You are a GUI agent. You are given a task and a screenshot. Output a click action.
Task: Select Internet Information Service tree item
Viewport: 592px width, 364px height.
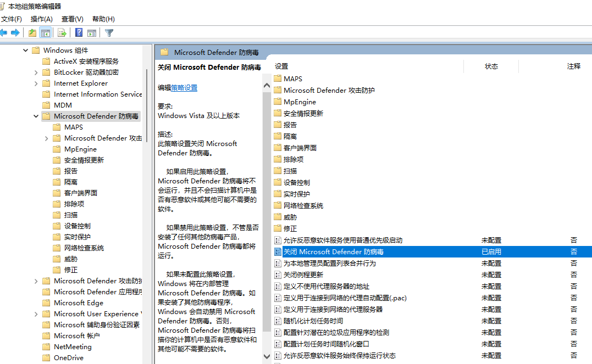(x=98, y=94)
